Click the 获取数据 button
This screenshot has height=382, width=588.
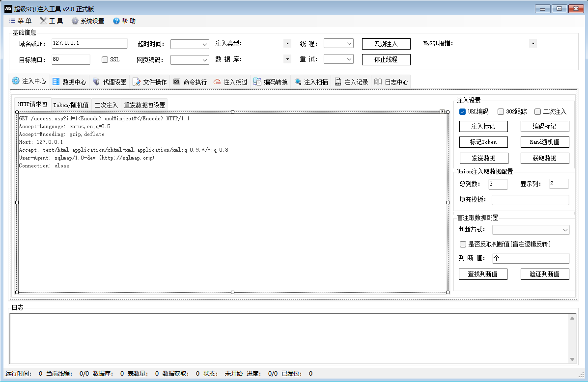click(545, 158)
